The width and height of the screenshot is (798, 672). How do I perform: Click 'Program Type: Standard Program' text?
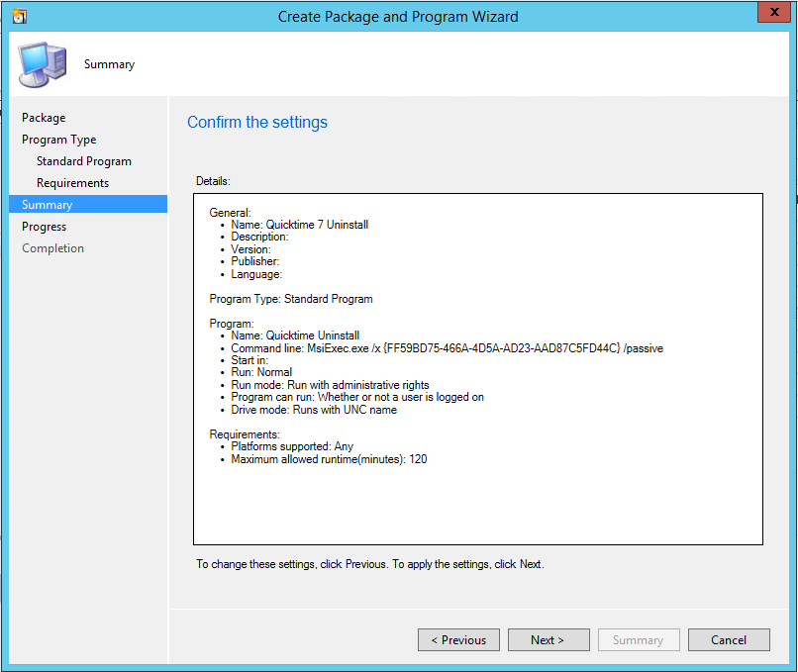pyautogui.click(x=291, y=299)
